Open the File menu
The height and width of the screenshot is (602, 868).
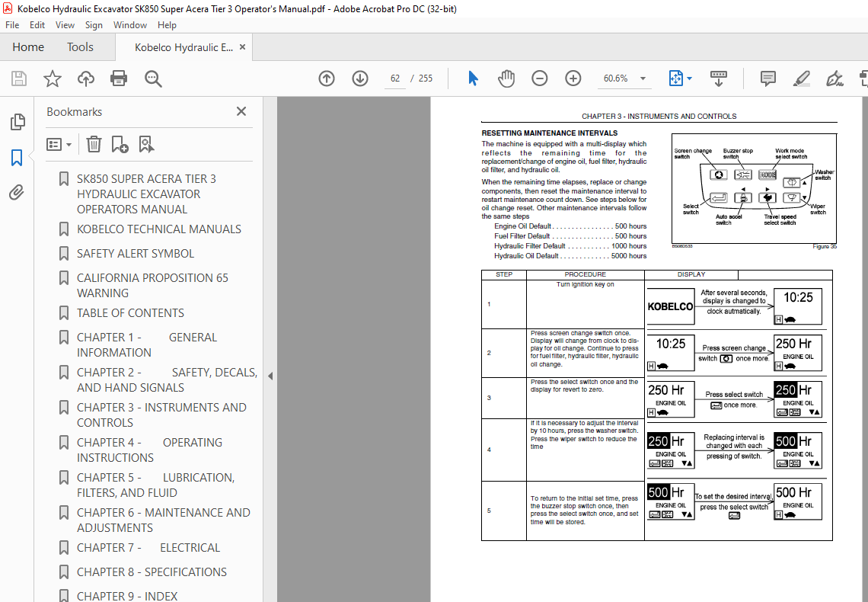pyautogui.click(x=12, y=25)
